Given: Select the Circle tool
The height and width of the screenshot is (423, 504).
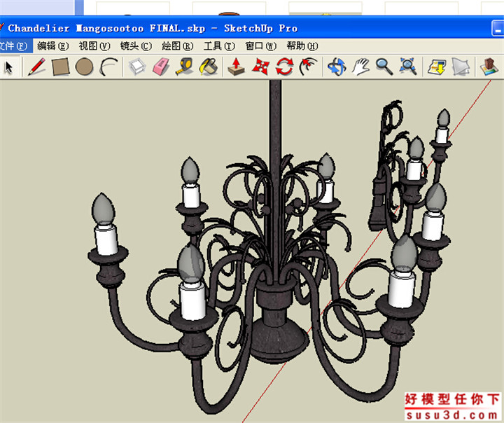Looking at the screenshot, I should tap(84, 67).
